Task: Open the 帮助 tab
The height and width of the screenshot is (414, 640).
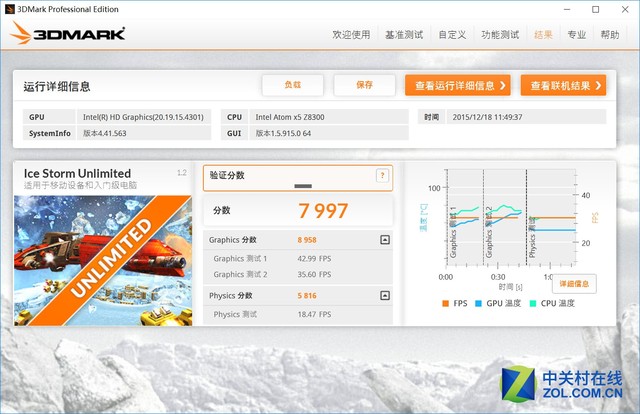Action: point(610,35)
